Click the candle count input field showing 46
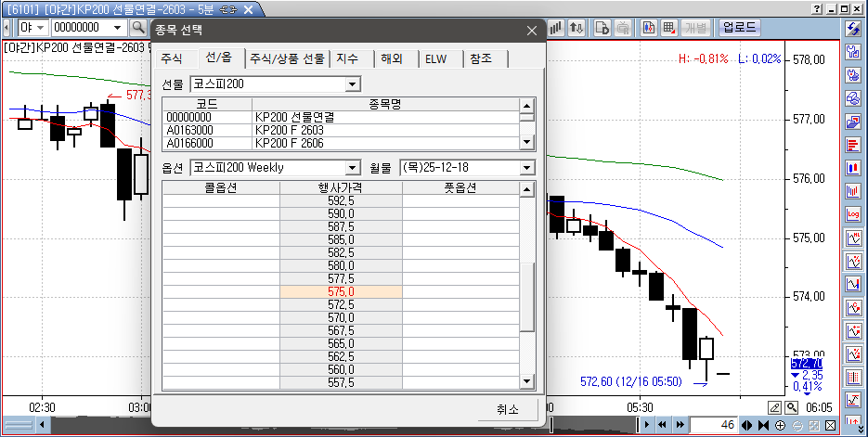868x437 pixels. tap(715, 425)
